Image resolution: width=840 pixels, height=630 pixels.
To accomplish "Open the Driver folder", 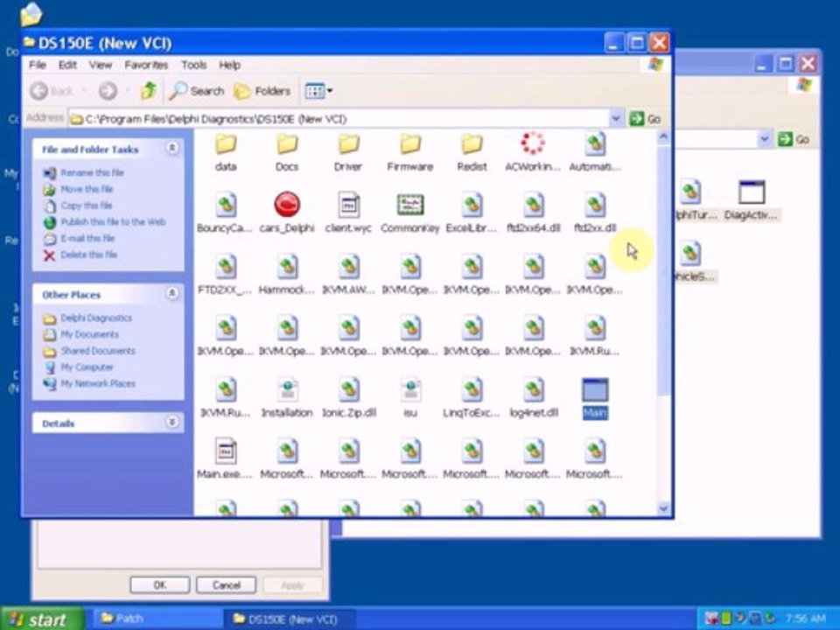I will click(348, 151).
